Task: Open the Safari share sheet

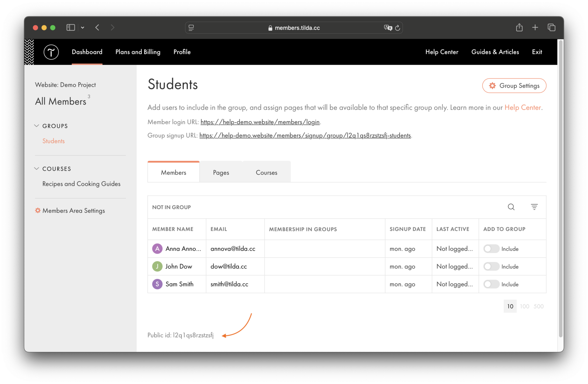Action: [519, 27]
